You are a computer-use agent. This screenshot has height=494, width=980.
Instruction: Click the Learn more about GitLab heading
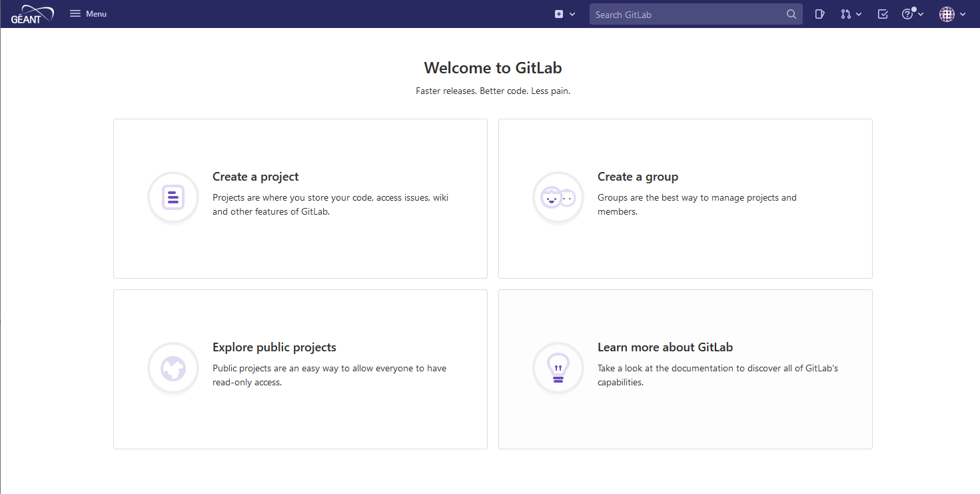(665, 347)
